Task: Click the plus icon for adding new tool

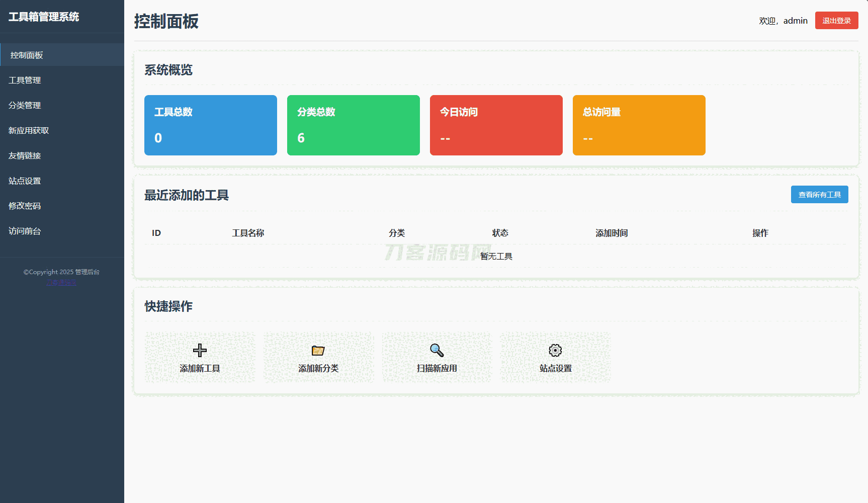Action: tap(200, 350)
